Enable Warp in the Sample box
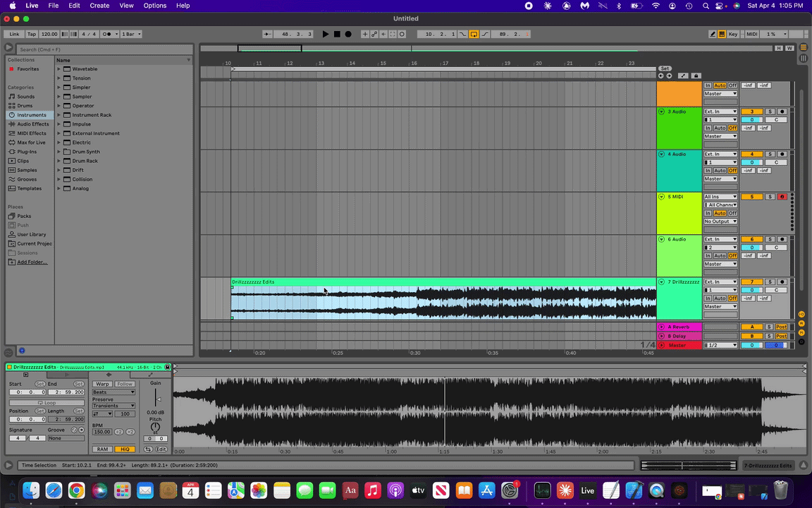 (x=102, y=384)
